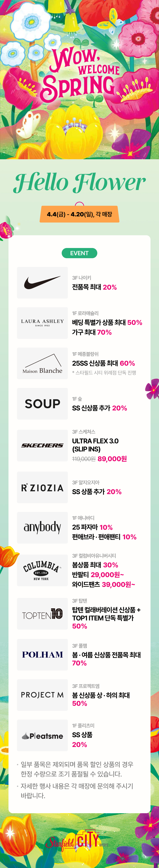Click the Nike swoosh logo
Screen dimensions: 159x868
42,283
